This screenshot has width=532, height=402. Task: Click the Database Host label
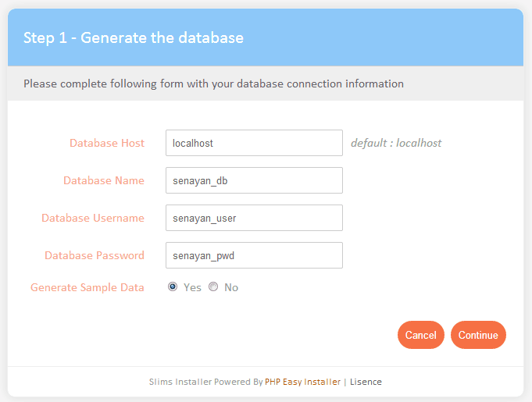click(106, 143)
